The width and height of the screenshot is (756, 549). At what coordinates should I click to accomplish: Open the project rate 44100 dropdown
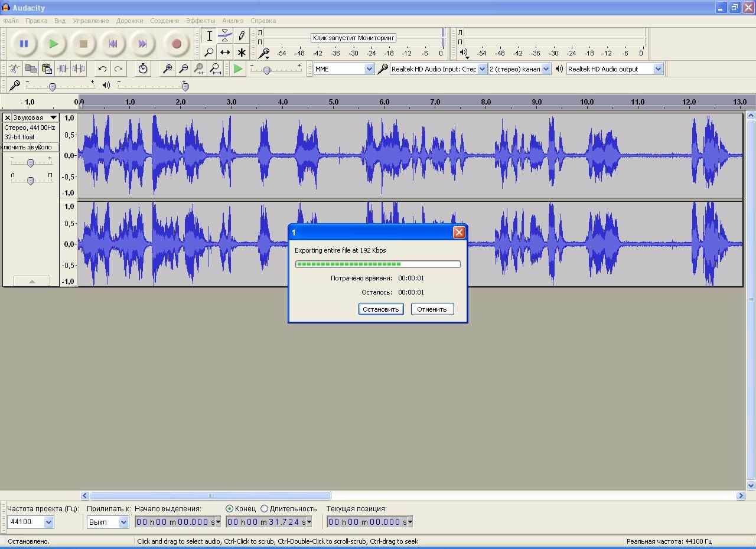(x=48, y=522)
